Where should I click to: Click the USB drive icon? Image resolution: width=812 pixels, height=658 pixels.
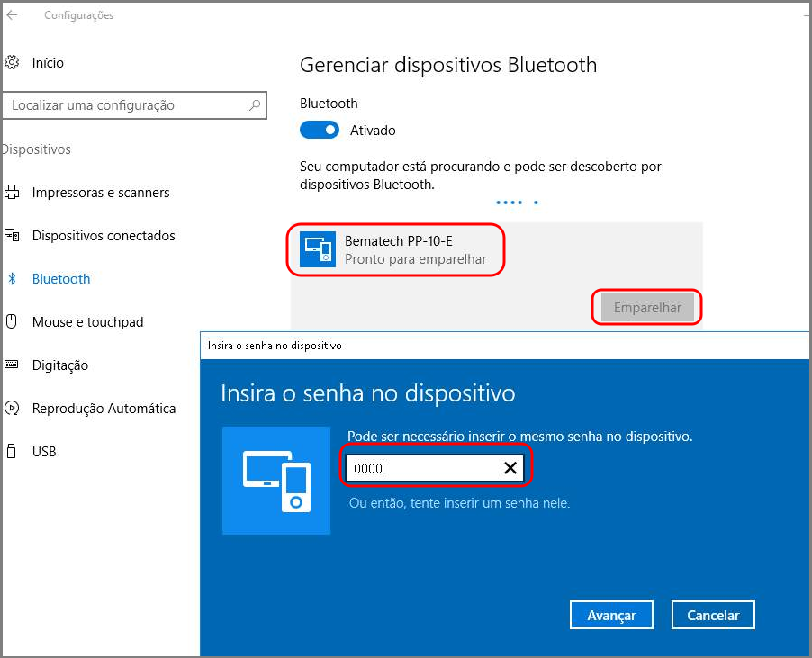12,452
